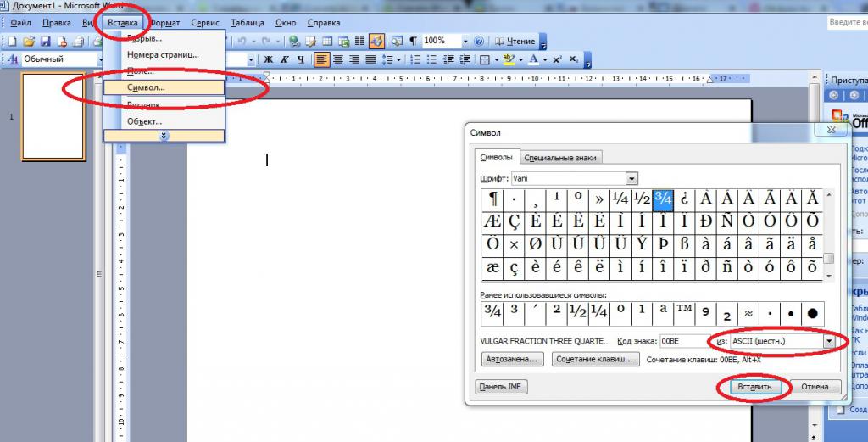Pick the ™ recently used symbol
868x442 pixels.
click(x=684, y=314)
